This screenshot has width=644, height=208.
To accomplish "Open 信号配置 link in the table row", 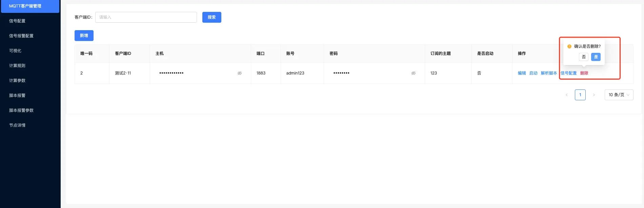I will [569, 73].
